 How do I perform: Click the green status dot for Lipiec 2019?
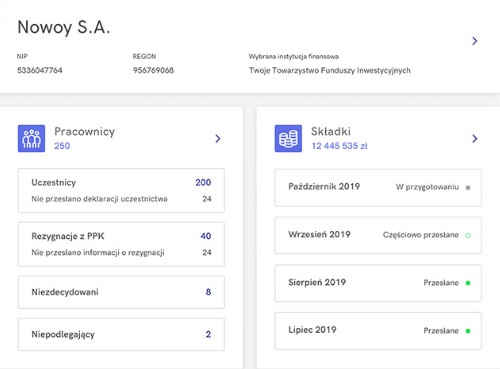468,331
